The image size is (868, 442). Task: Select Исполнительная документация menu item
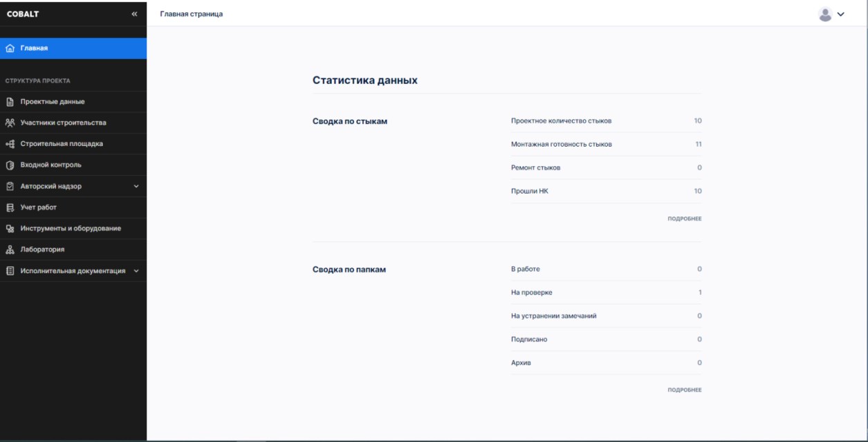pyautogui.click(x=73, y=270)
